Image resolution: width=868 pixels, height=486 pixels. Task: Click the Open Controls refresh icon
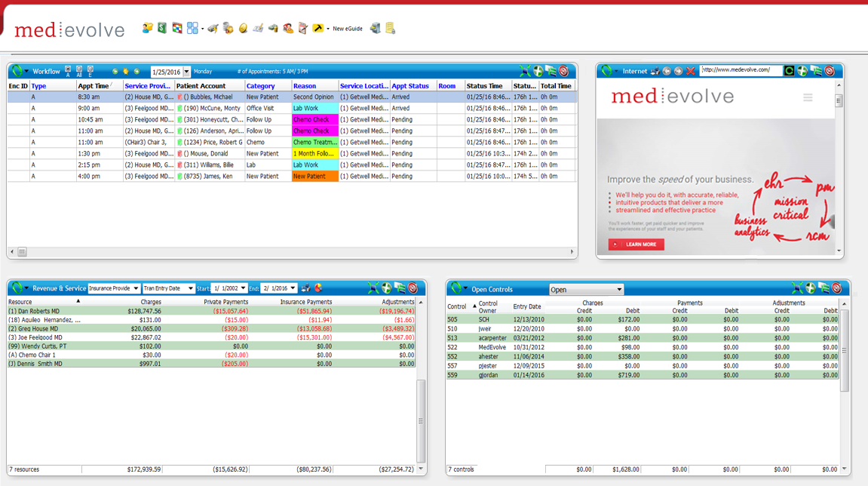456,288
